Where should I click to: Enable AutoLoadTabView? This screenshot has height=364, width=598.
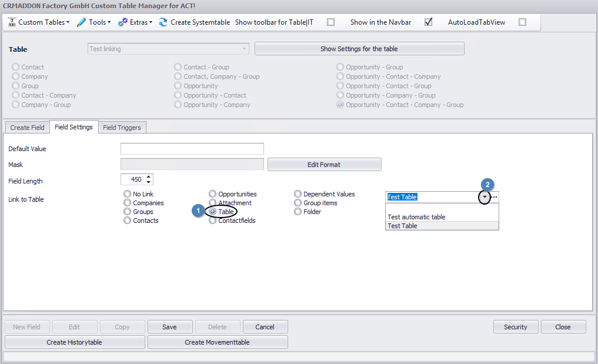pyautogui.click(x=523, y=22)
